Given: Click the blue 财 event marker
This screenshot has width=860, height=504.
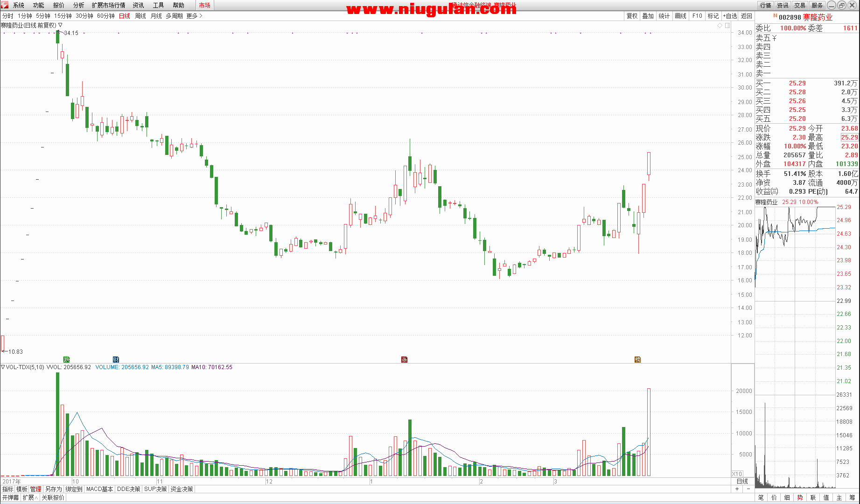Looking at the screenshot, I should point(116,359).
